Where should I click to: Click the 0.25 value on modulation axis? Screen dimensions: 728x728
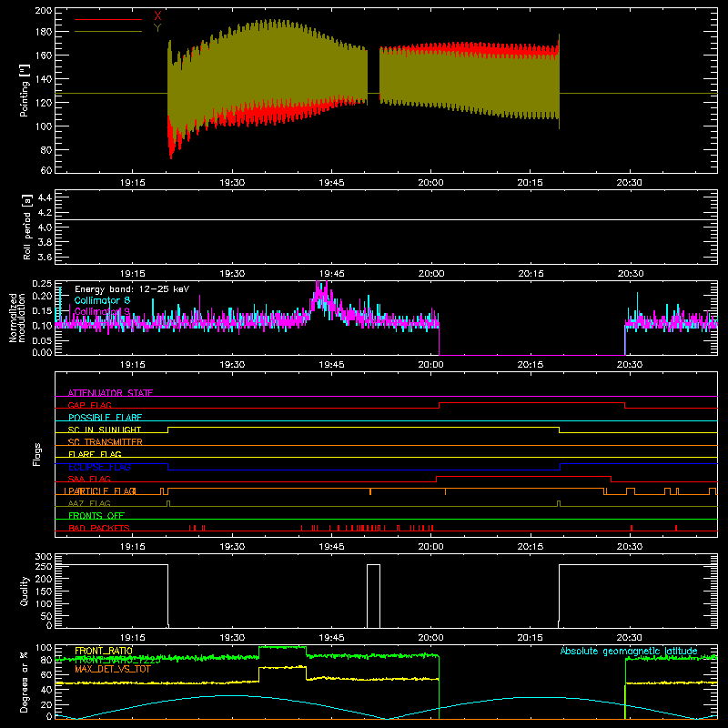tap(42, 283)
